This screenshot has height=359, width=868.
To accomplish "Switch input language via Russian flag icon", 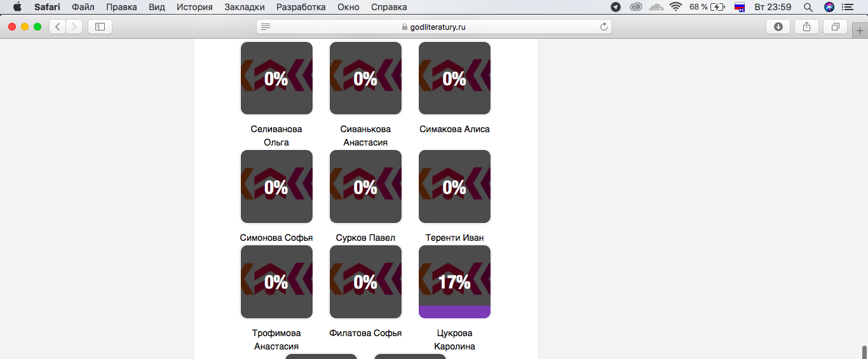I will click(740, 7).
